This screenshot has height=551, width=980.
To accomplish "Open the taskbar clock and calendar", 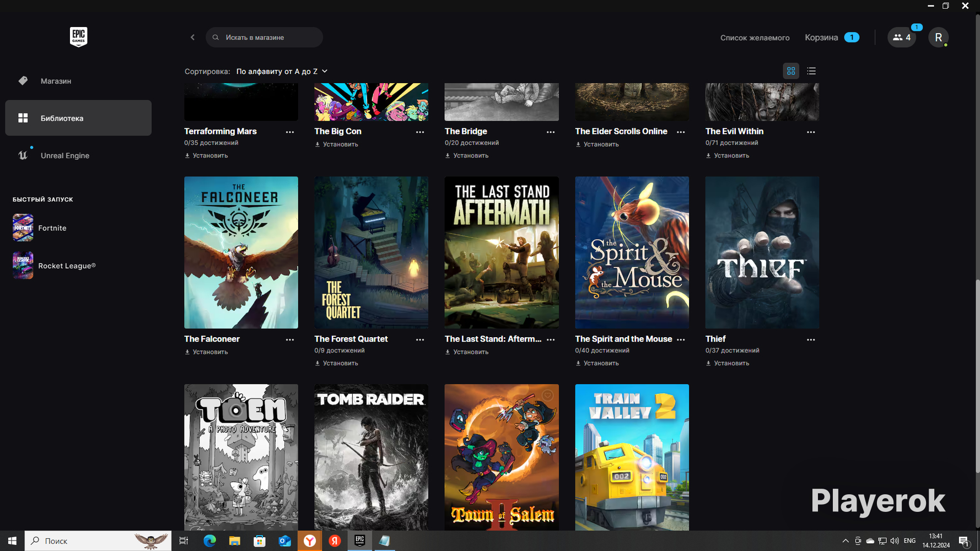I will point(936,541).
